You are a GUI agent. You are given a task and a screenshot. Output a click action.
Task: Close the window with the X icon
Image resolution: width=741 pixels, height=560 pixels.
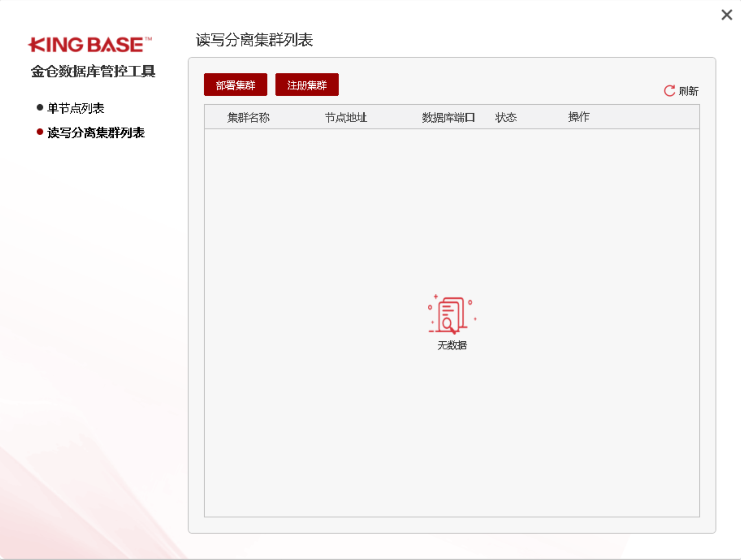(x=727, y=15)
